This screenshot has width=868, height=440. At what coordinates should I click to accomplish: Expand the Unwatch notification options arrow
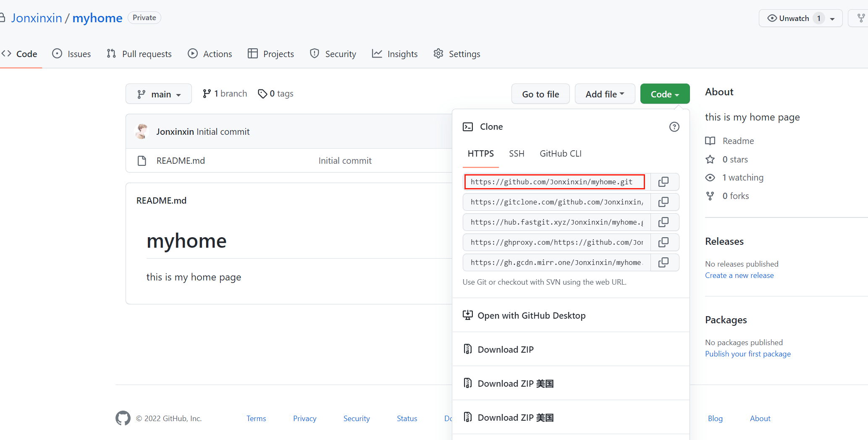tap(832, 18)
